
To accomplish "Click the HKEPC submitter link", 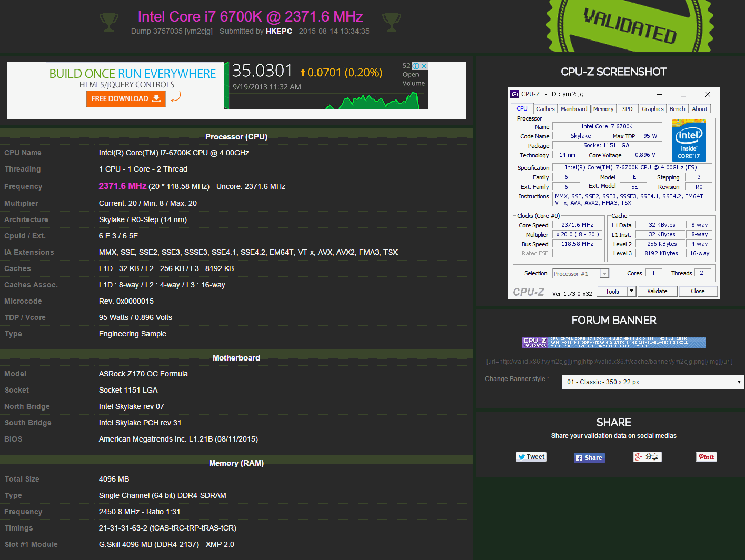I will point(279,31).
